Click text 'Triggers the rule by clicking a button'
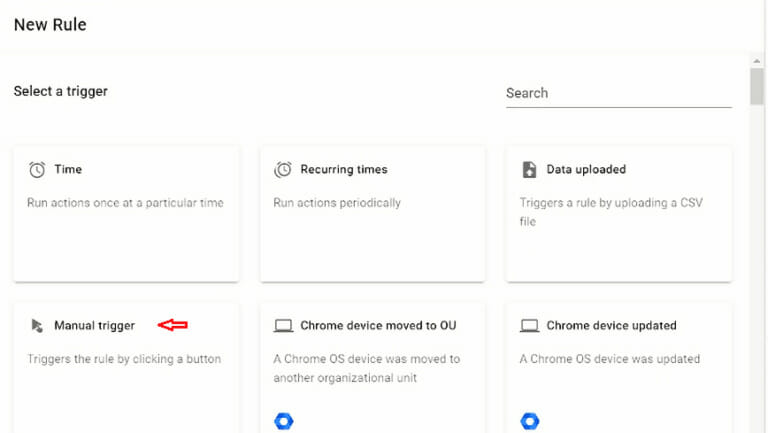The width and height of the screenshot is (768, 433). tap(124, 359)
